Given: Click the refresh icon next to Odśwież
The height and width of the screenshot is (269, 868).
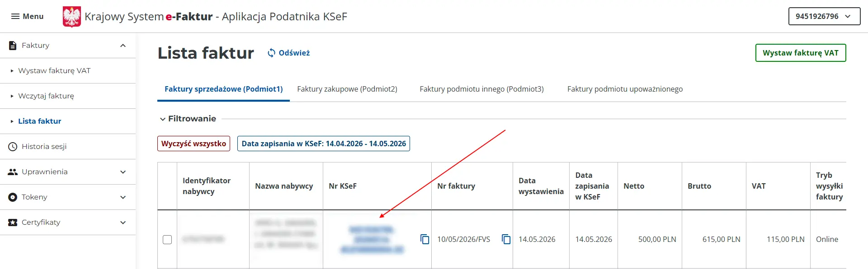Looking at the screenshot, I should (271, 53).
